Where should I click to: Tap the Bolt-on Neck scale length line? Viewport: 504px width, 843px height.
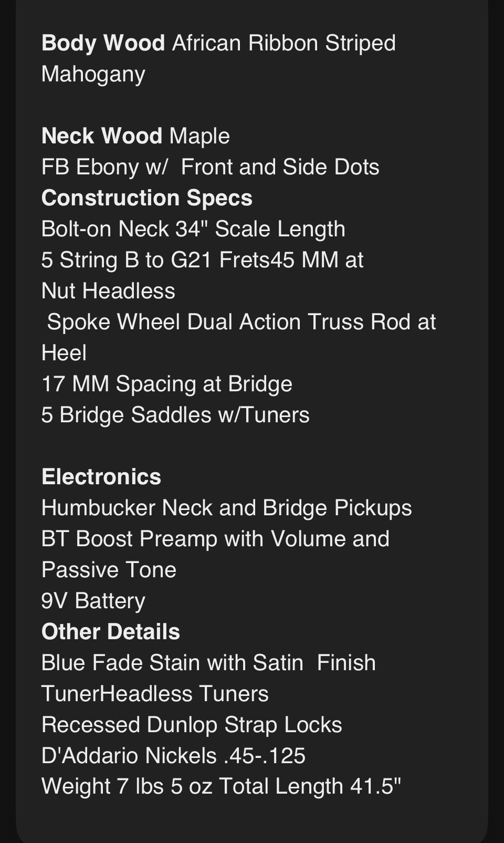point(193,229)
